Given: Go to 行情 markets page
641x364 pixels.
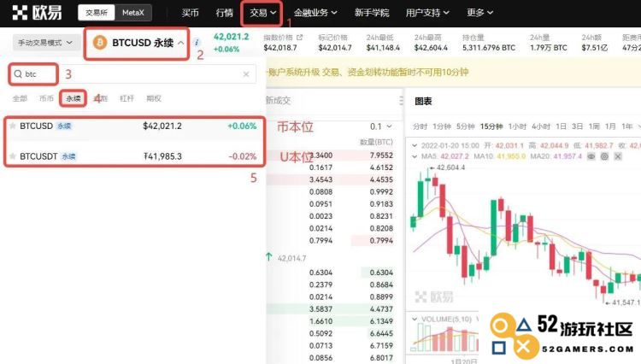Looking at the screenshot, I should coord(224,13).
